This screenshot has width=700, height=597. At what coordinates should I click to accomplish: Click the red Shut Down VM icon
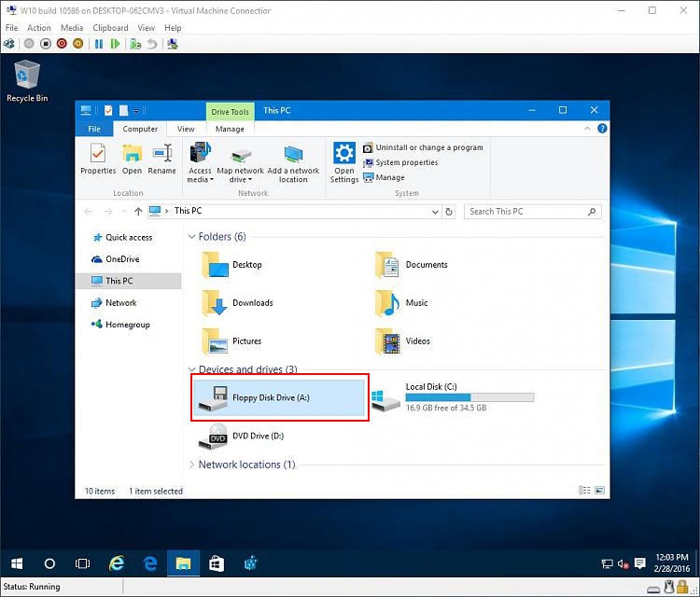[62, 44]
